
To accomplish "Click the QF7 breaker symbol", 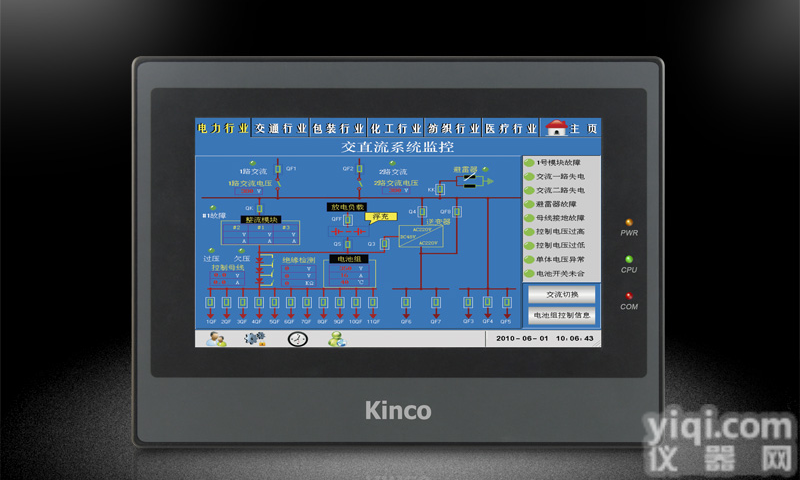I will (x=436, y=302).
